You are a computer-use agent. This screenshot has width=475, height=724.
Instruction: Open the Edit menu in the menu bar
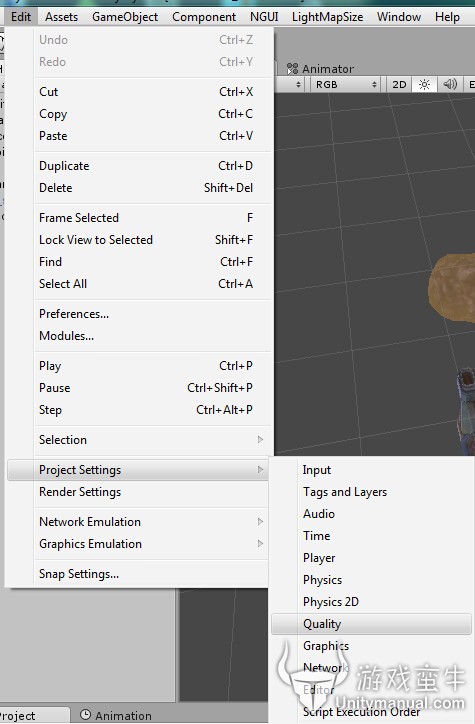tap(21, 17)
